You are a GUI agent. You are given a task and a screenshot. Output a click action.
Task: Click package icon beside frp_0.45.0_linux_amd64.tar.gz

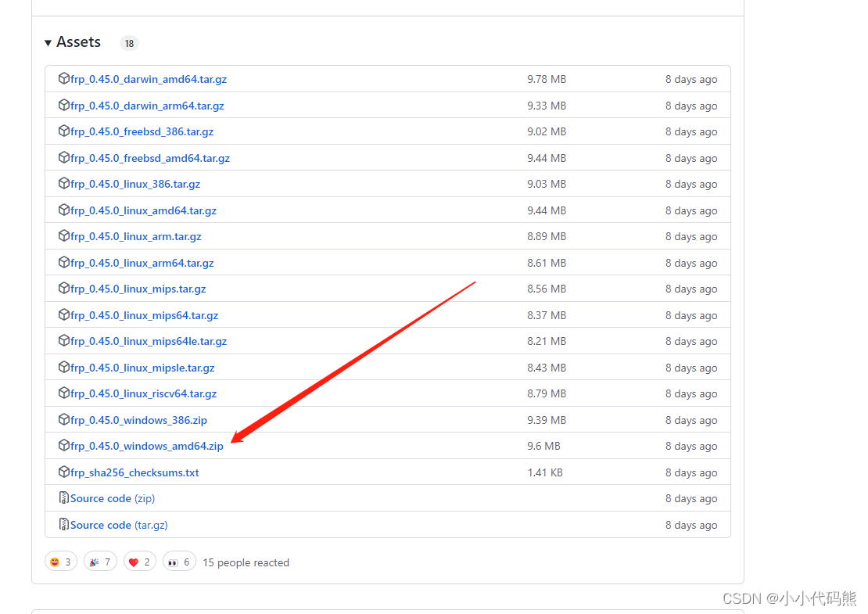pos(64,210)
